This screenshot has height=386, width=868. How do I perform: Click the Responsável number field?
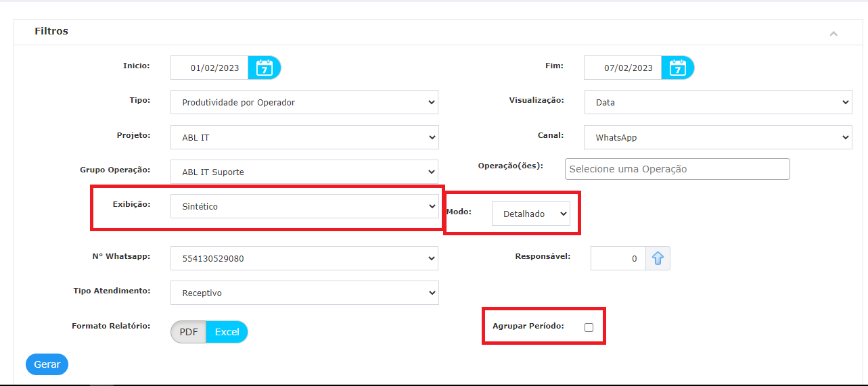(x=618, y=258)
